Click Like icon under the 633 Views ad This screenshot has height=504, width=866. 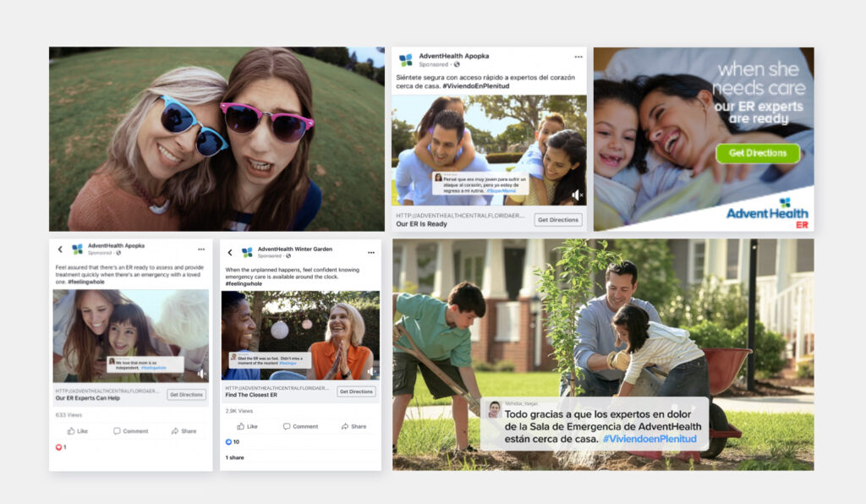coord(70,430)
